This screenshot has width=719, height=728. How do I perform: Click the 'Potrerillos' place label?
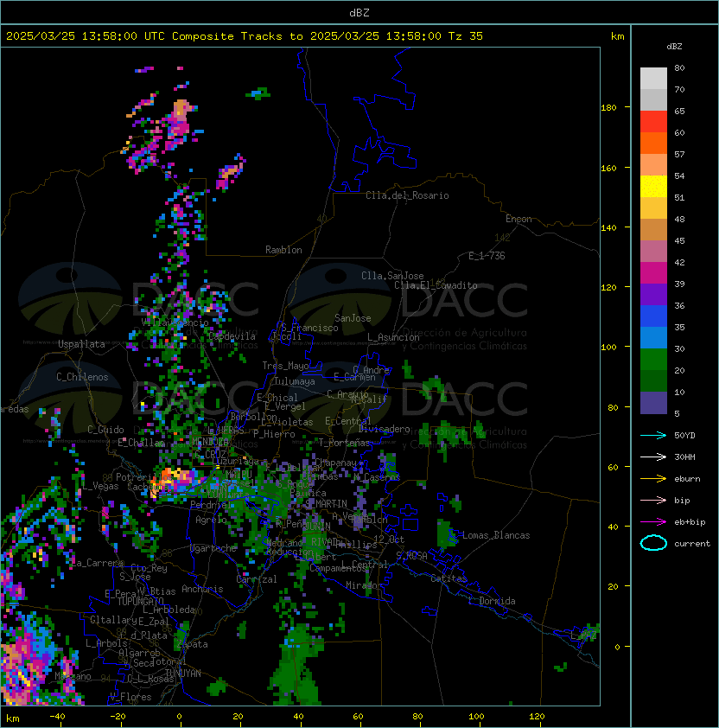point(144,477)
